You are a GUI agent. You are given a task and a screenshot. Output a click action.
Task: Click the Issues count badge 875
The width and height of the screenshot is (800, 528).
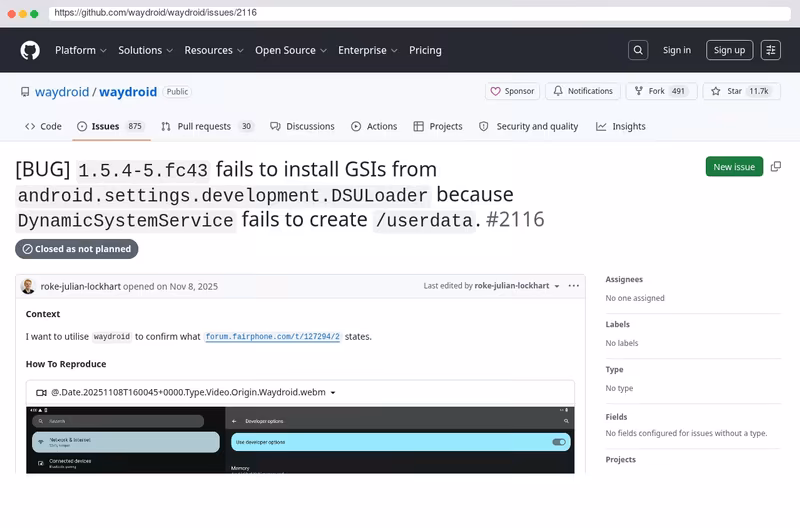(135, 126)
